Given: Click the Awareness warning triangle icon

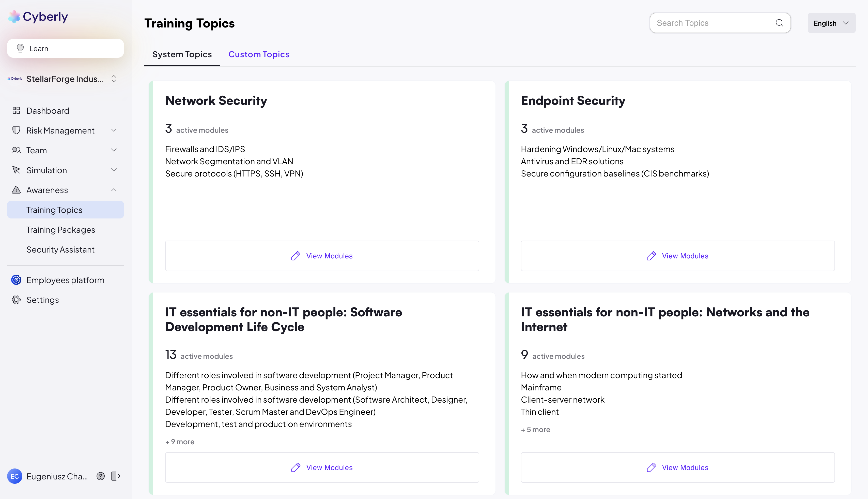Looking at the screenshot, I should pos(16,190).
